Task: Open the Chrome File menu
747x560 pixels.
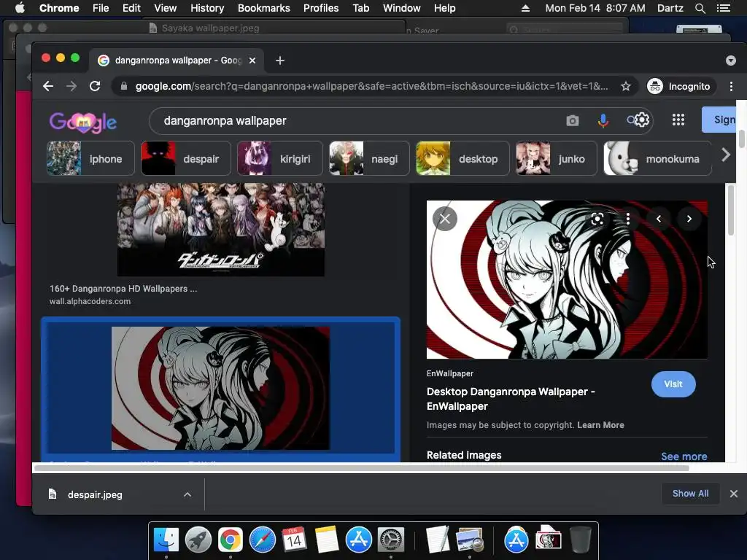Action: [101, 8]
